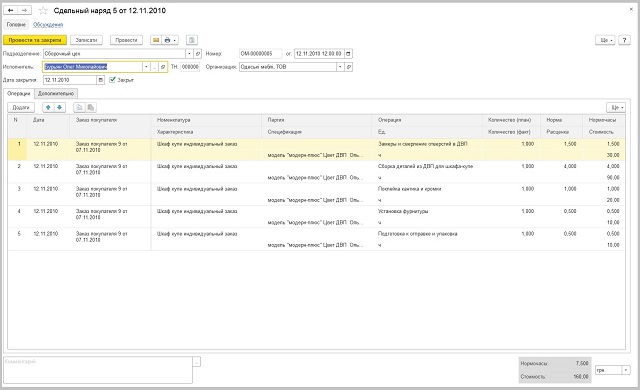
Task: Move row down with blue down arrow
Action: click(x=60, y=107)
